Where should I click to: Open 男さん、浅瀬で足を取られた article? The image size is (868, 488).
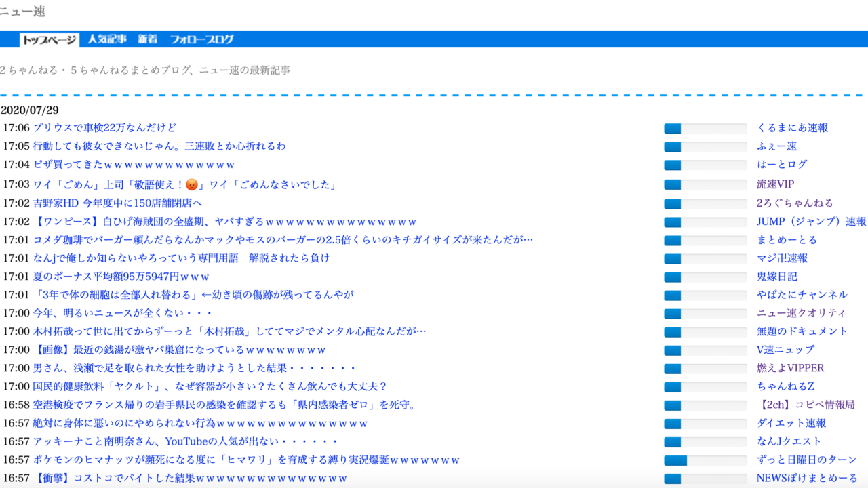click(x=194, y=369)
